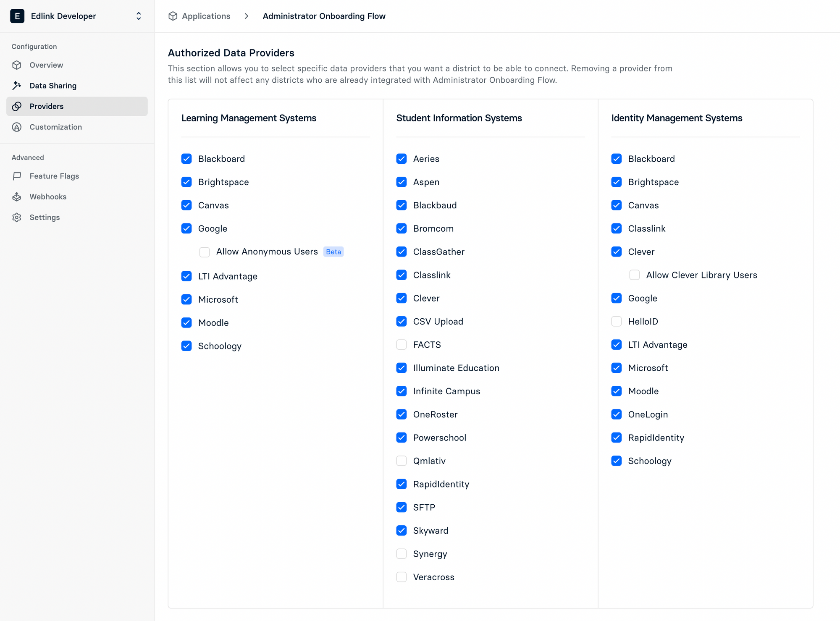Viewport: 840px width, 621px height.
Task: Go to Applications breadcrumb link
Action: 206,16
